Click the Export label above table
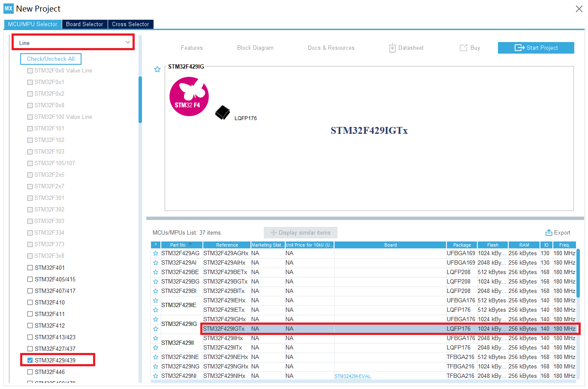The image size is (588, 389). point(562,233)
